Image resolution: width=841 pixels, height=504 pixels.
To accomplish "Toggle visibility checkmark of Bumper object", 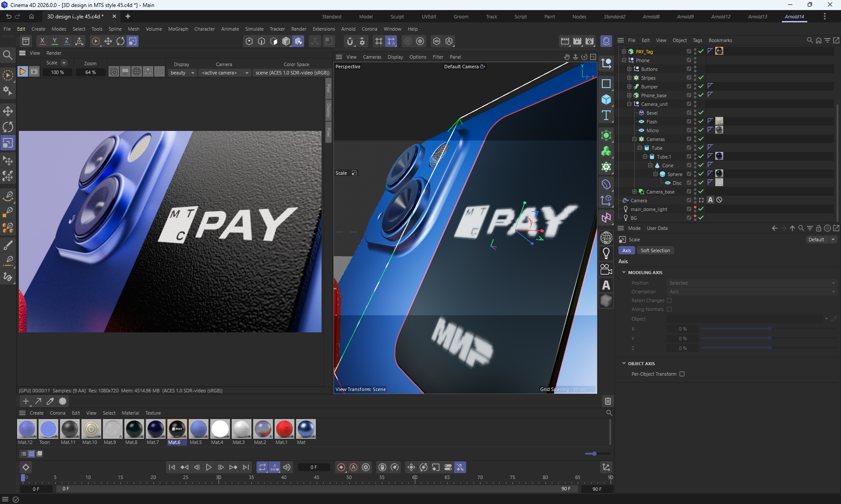I will [701, 86].
